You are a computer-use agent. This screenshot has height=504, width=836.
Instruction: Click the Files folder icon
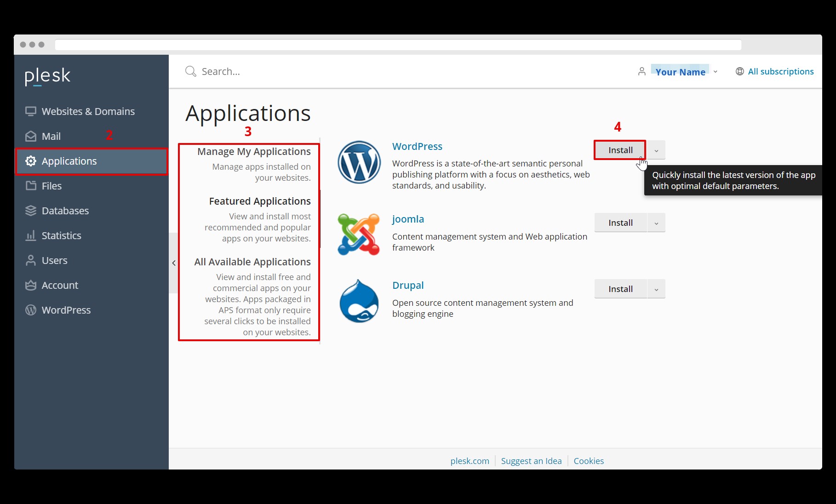pos(31,186)
